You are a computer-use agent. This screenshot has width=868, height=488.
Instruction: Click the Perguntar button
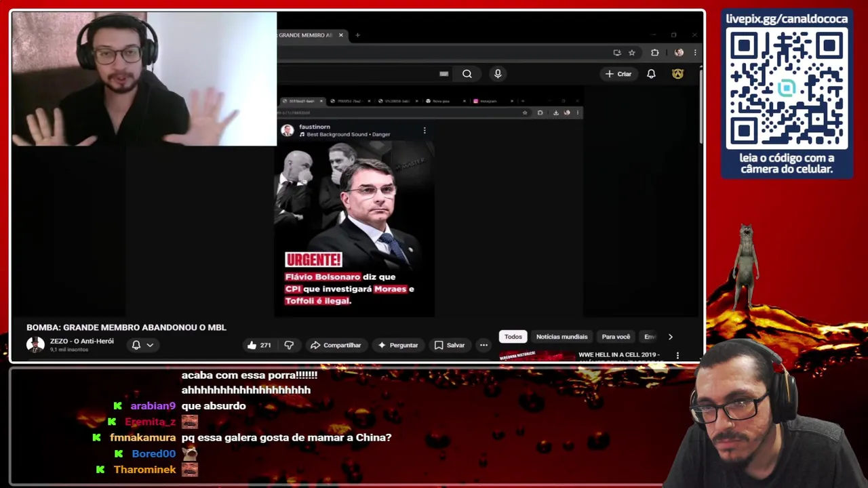pos(397,345)
